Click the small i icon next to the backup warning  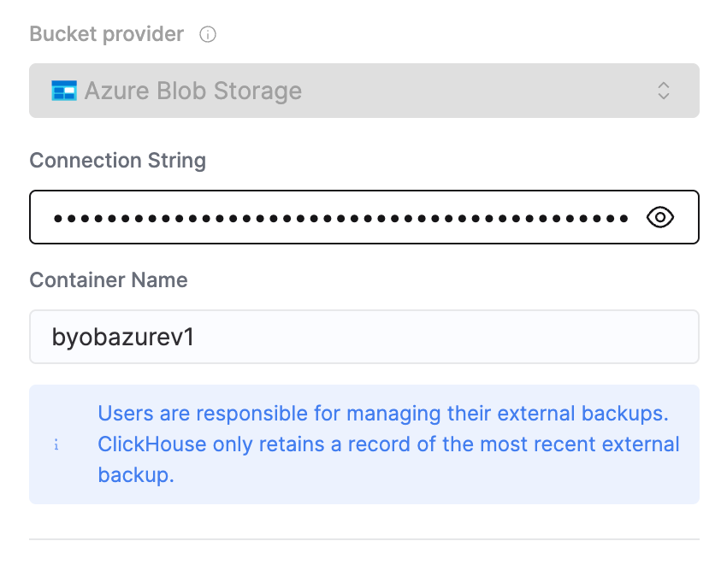(x=57, y=444)
